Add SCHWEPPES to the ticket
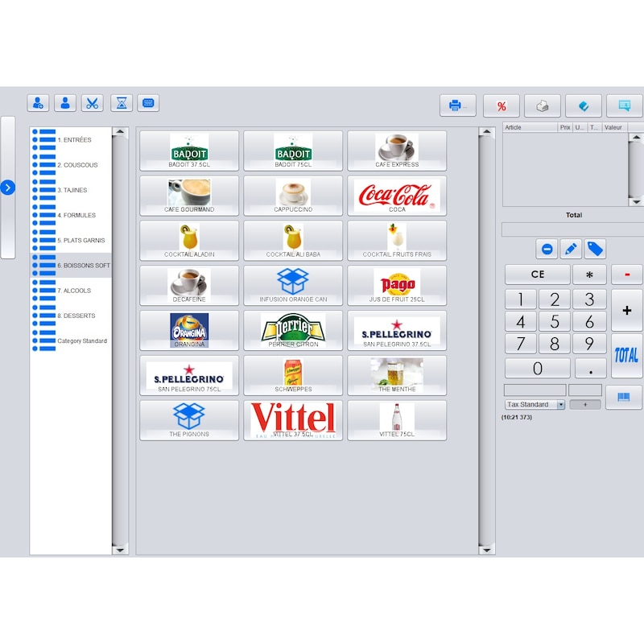 (x=293, y=375)
